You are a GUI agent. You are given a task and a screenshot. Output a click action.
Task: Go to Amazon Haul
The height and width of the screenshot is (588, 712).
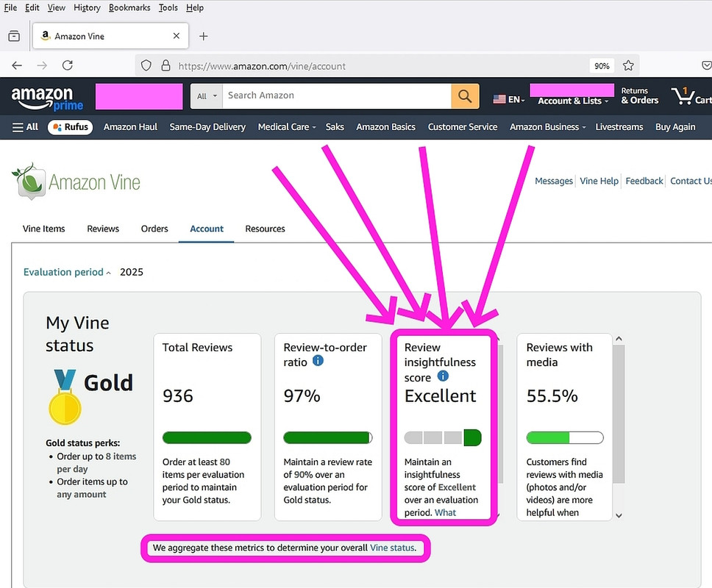click(x=130, y=127)
